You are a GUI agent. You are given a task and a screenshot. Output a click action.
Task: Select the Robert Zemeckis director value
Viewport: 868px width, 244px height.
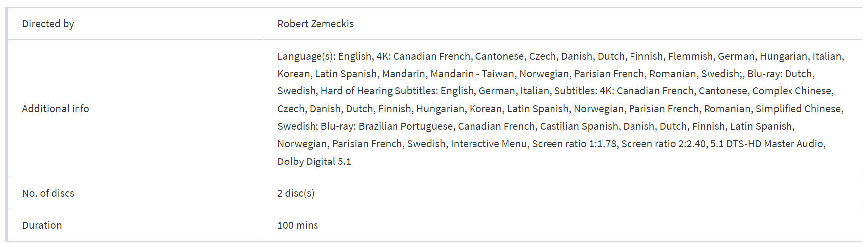[x=316, y=24]
